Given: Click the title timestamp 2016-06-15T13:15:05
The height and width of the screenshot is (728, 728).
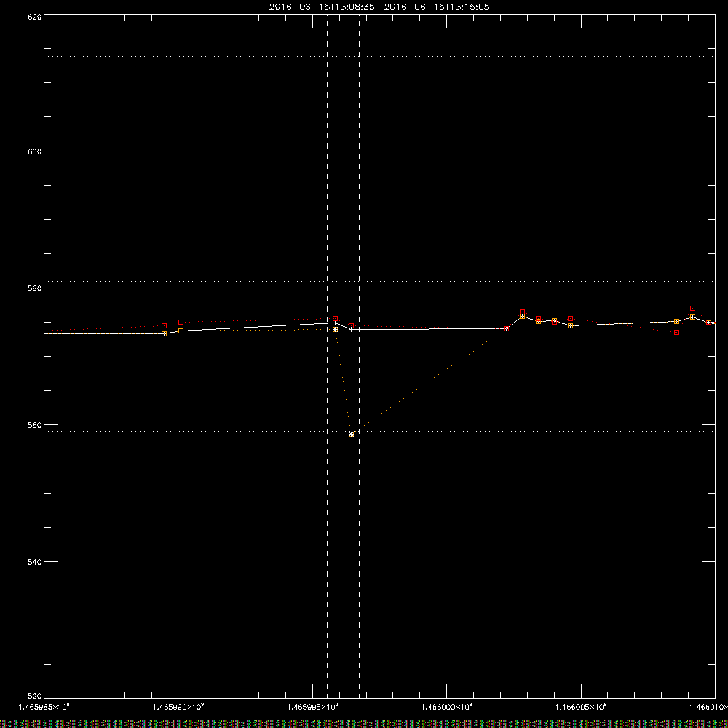Looking at the screenshot, I should point(437,7).
